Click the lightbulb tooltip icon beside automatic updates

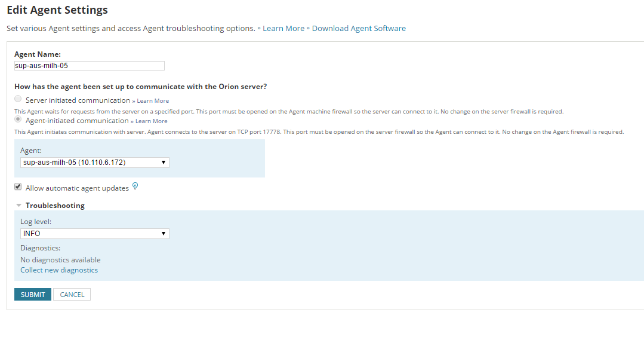pyautogui.click(x=135, y=186)
